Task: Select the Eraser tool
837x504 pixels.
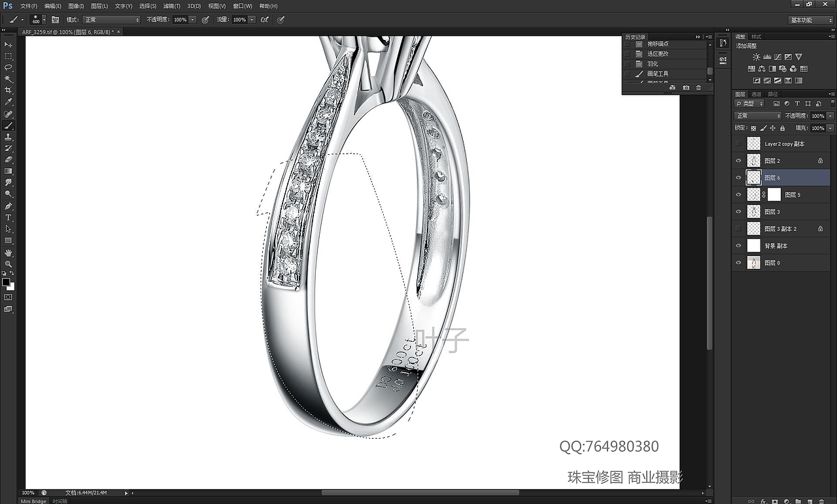Action: pyautogui.click(x=9, y=160)
